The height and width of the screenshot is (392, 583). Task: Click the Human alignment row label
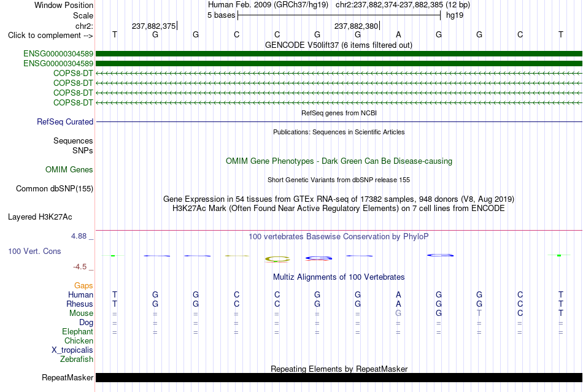coord(80,295)
